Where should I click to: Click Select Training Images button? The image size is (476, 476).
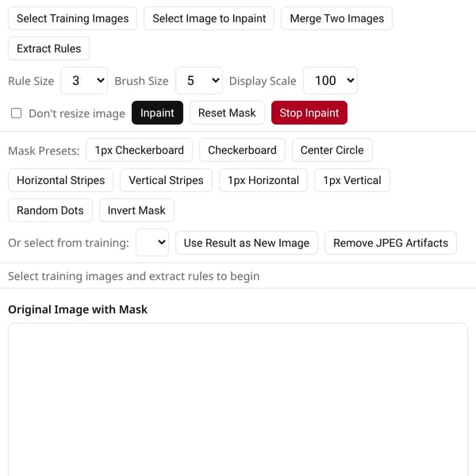[x=72, y=18]
